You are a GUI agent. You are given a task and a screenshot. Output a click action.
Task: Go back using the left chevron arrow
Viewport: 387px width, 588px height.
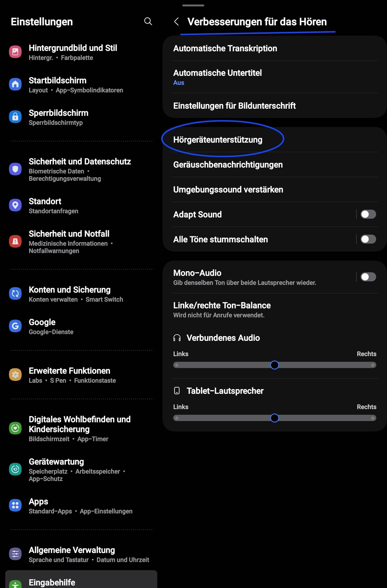pos(176,21)
